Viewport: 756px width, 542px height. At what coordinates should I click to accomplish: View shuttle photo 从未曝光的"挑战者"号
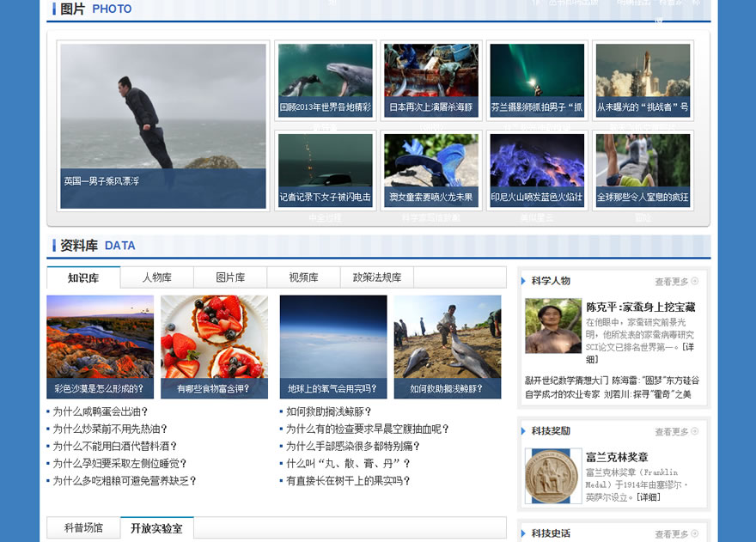(643, 81)
